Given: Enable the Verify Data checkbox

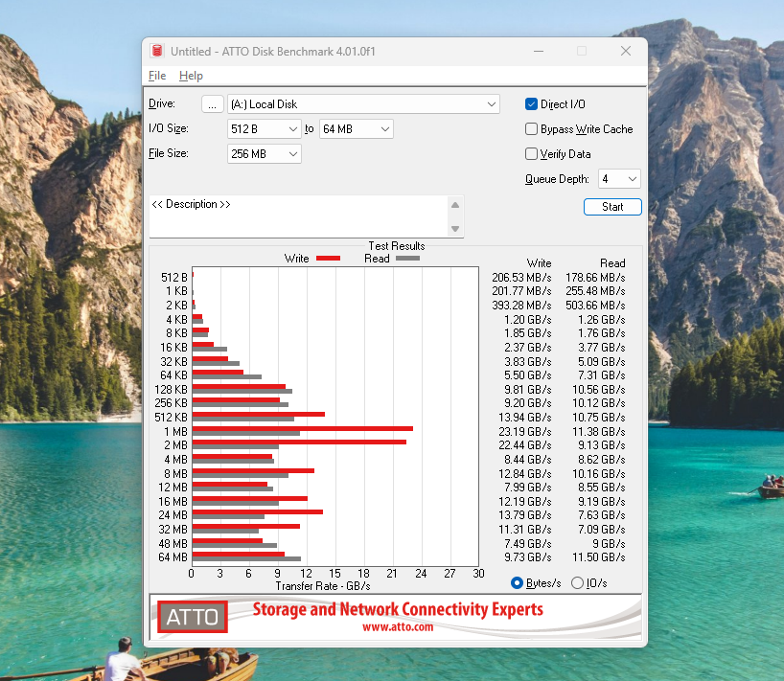Looking at the screenshot, I should point(532,154).
